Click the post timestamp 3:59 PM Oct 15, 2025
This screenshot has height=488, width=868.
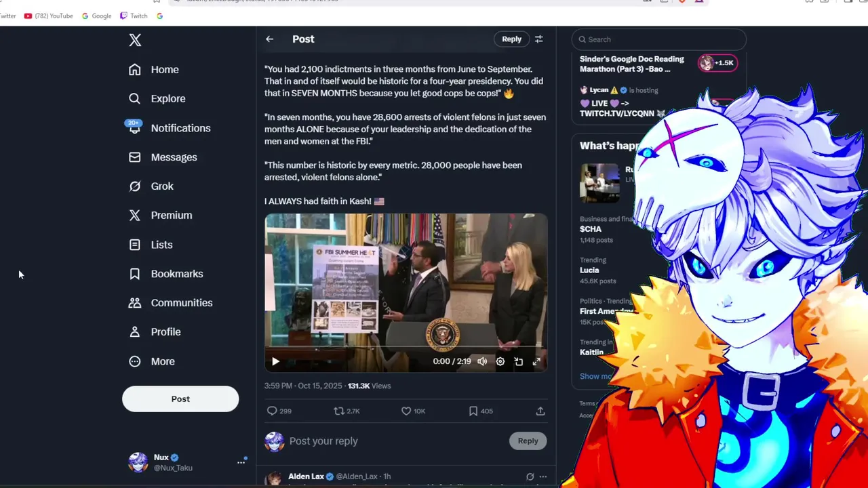[303, 386]
